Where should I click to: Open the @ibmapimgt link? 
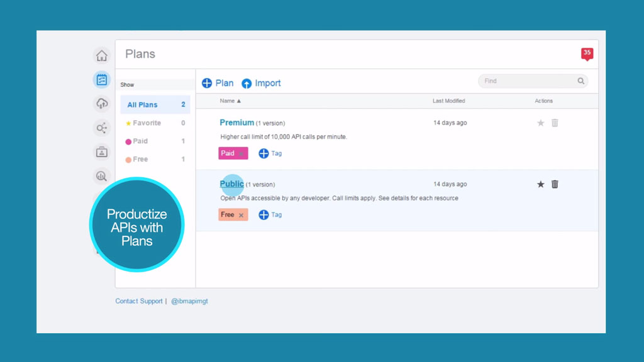click(189, 301)
